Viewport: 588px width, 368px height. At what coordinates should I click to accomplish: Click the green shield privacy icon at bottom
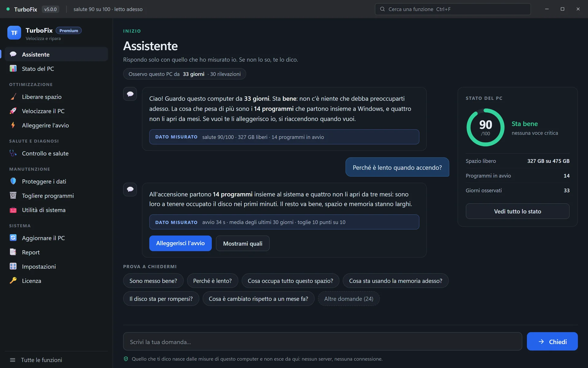click(x=126, y=359)
